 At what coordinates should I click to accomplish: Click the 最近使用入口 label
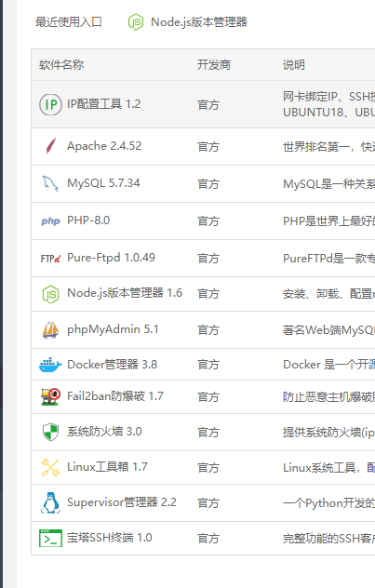(69, 22)
